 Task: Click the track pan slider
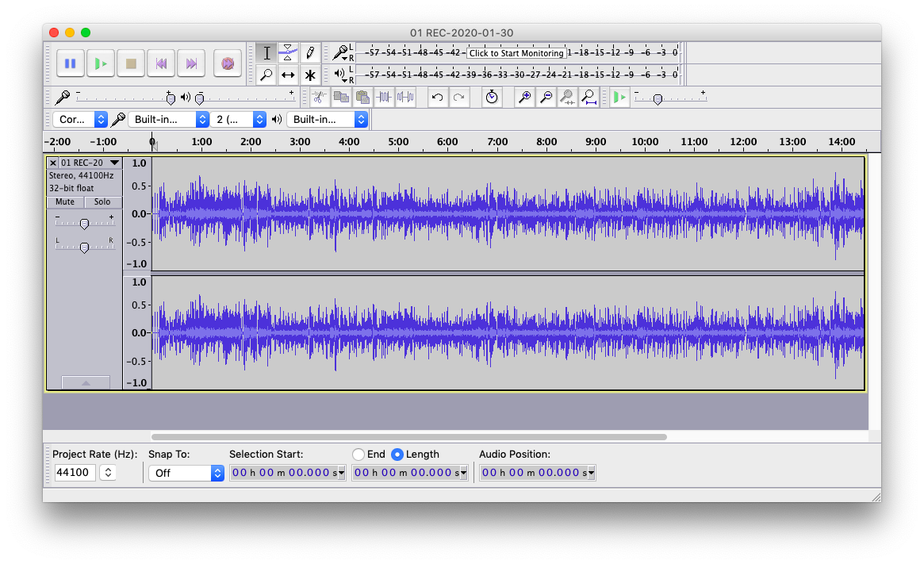click(84, 248)
